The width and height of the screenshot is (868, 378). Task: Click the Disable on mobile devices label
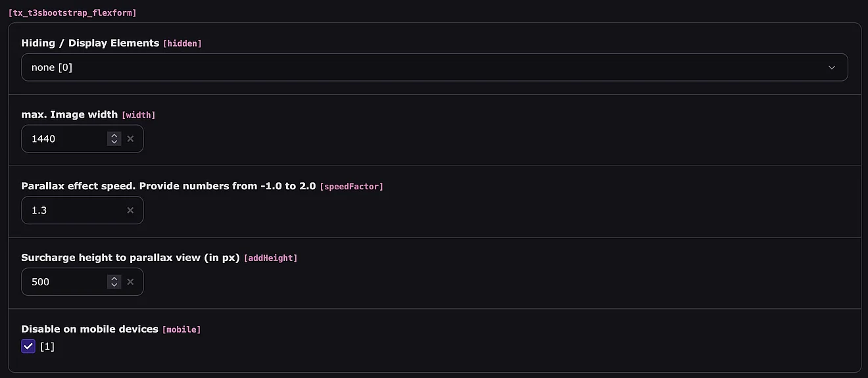coord(89,329)
